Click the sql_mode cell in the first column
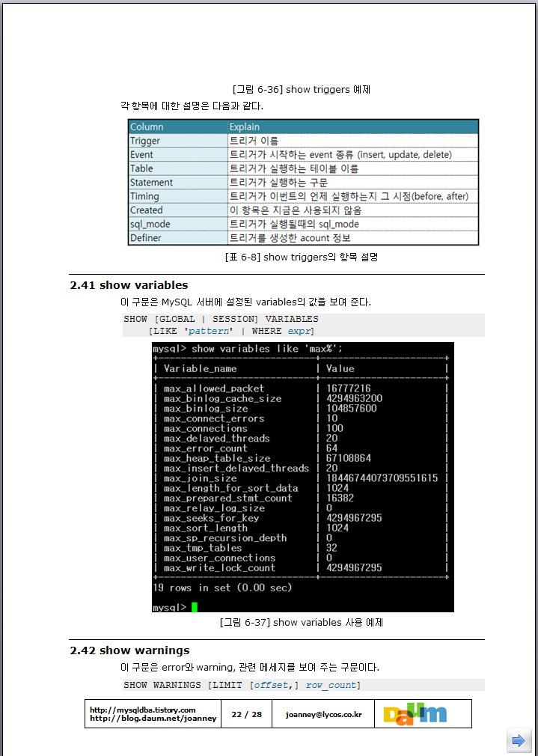 [178, 225]
